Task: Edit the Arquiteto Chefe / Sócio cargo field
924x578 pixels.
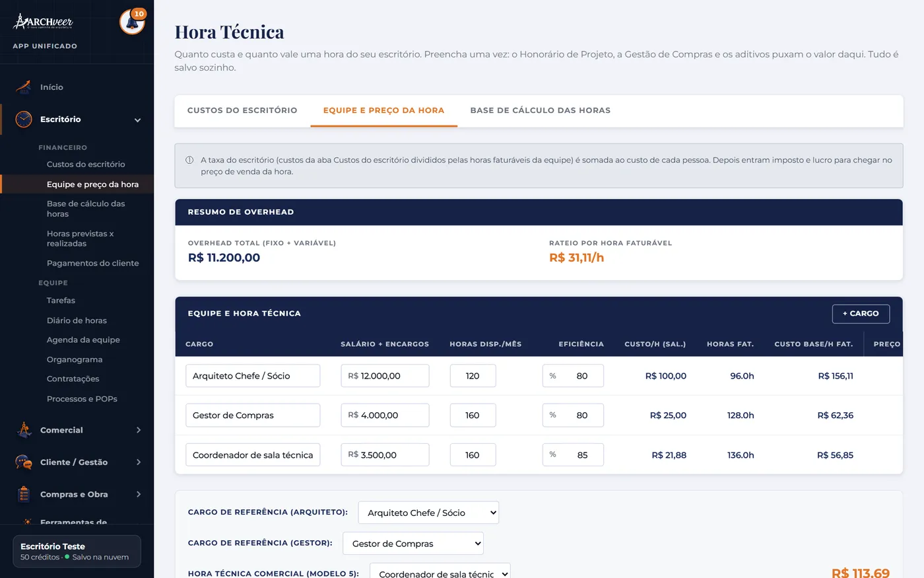Action: (x=253, y=376)
